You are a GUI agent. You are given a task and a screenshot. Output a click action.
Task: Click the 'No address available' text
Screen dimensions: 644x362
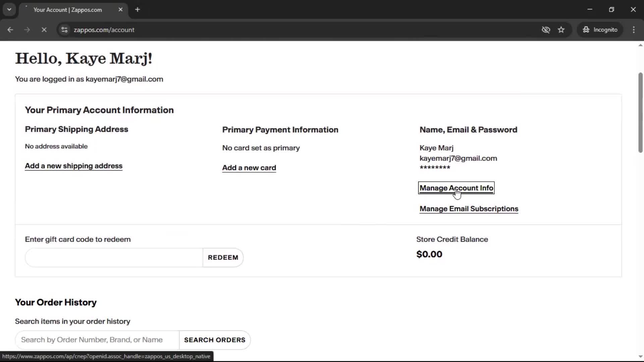pyautogui.click(x=56, y=146)
